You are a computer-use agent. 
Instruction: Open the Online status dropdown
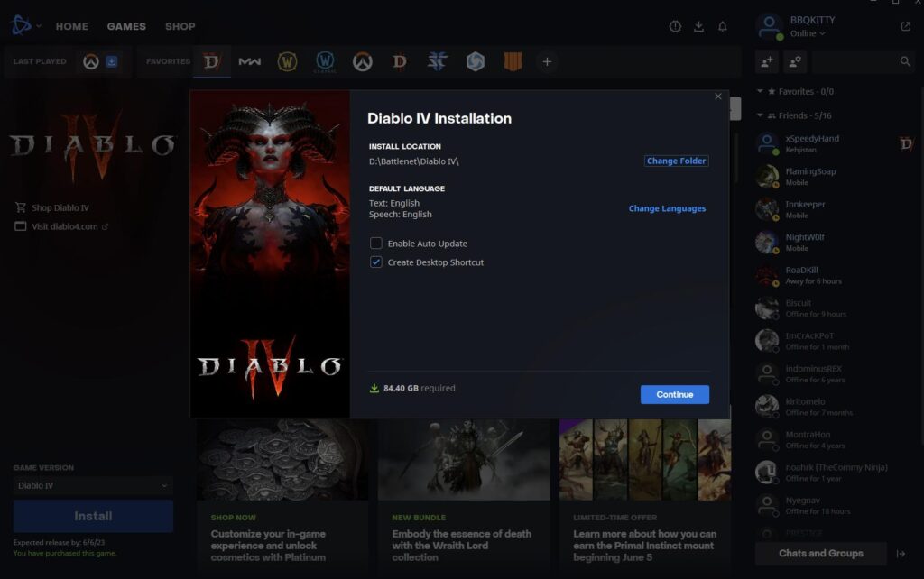coord(808,33)
